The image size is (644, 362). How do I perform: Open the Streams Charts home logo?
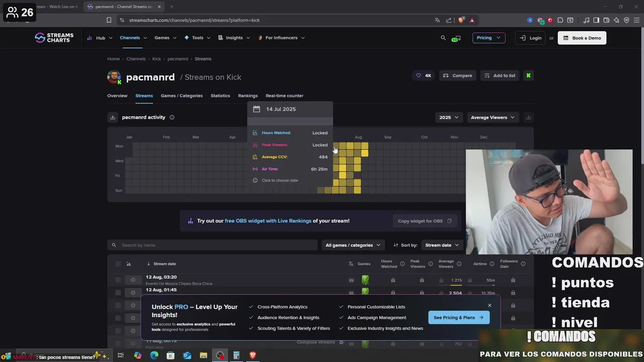coord(54,38)
